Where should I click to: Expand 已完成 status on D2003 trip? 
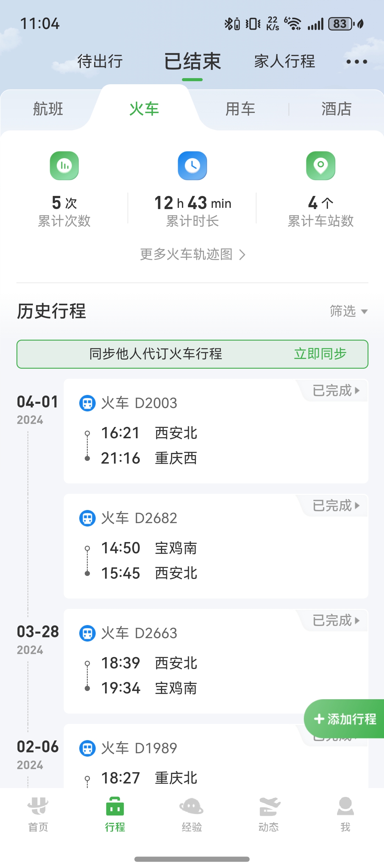tap(336, 391)
